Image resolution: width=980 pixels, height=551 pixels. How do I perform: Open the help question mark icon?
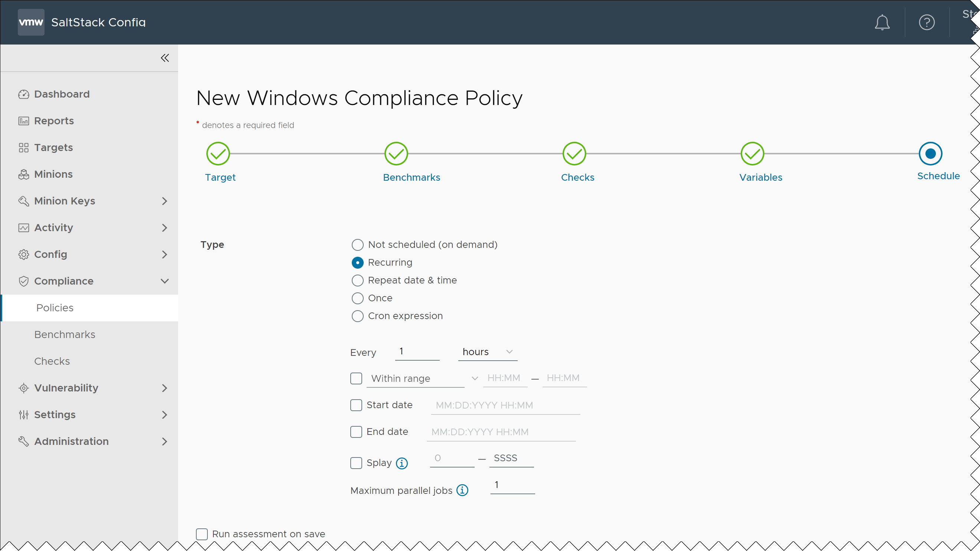click(926, 23)
